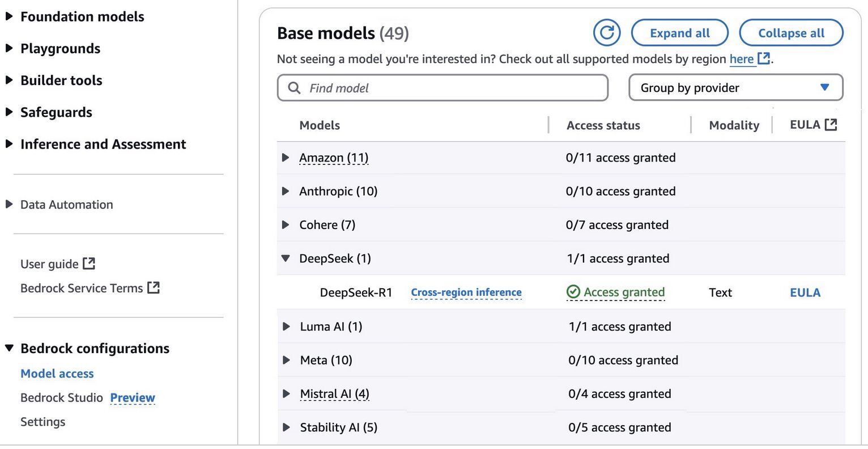This screenshot has width=868, height=449.
Task: Expand the Amazon (11) model group
Action: point(286,158)
